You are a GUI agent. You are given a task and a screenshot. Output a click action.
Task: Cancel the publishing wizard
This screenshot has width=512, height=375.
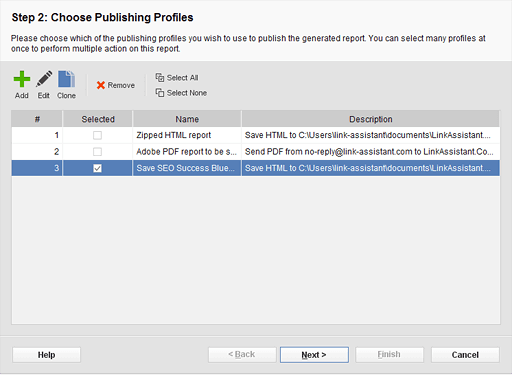[465, 355]
